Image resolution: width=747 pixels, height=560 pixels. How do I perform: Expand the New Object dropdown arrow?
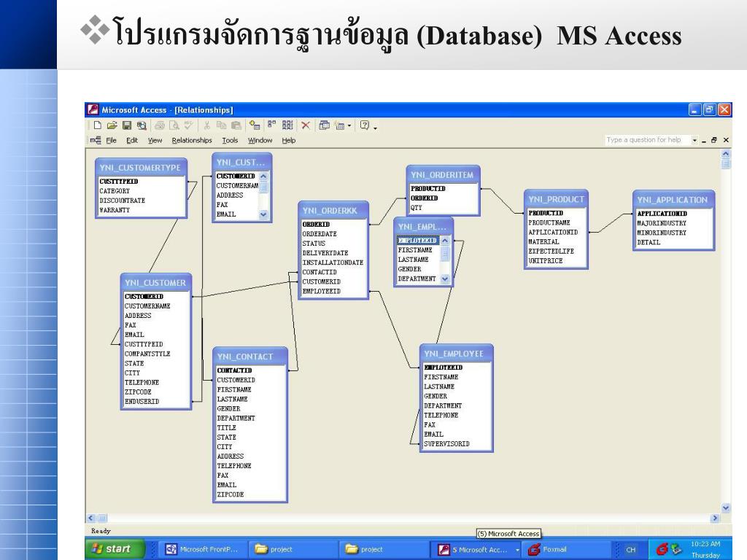pyautogui.click(x=349, y=125)
